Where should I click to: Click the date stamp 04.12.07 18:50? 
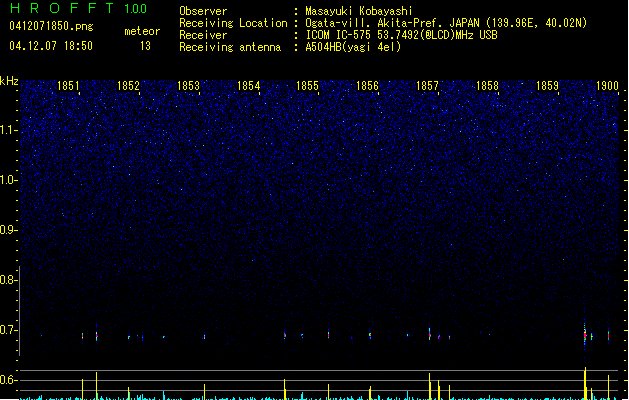click(51, 46)
